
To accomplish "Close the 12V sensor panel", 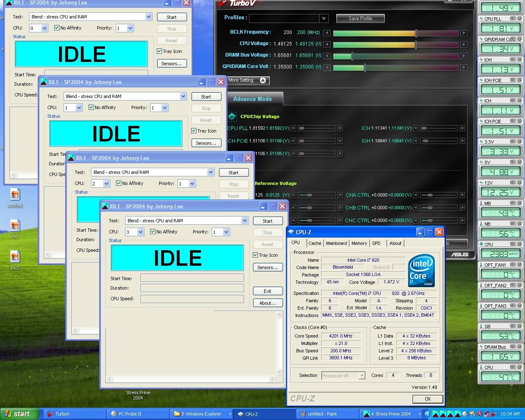I will coord(520,183).
